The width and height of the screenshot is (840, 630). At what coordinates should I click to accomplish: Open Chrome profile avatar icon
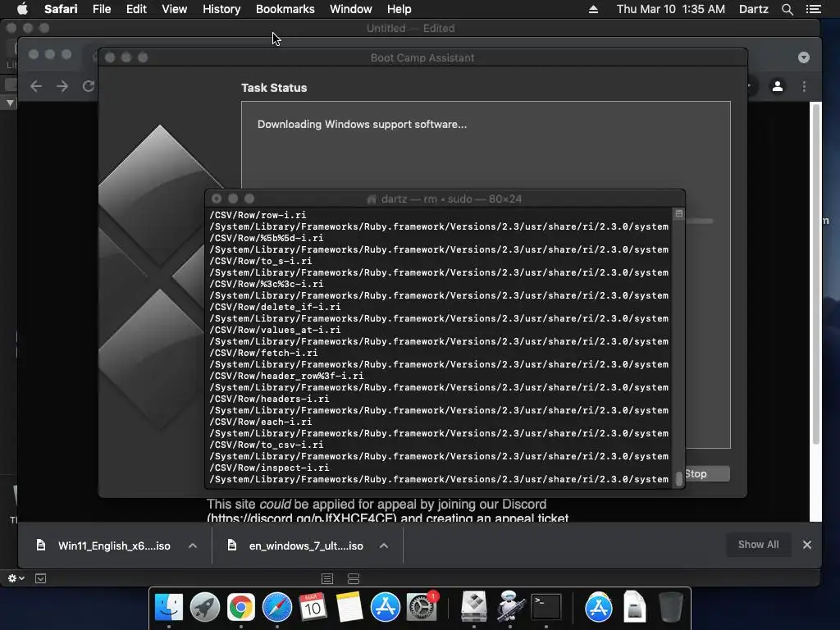click(x=778, y=86)
